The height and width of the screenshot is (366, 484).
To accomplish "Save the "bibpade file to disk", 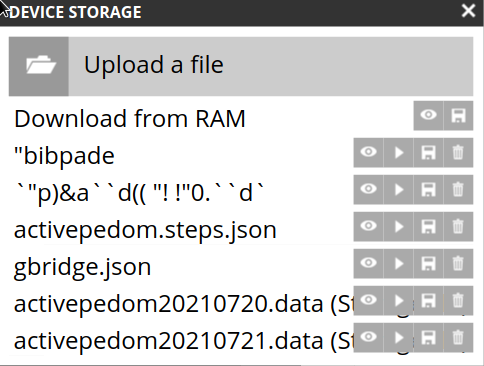I will click(428, 153).
